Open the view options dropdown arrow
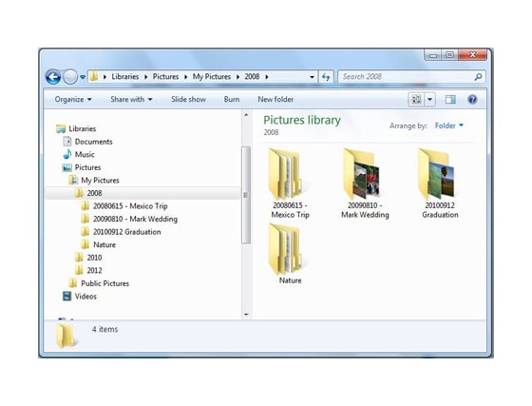The height and width of the screenshot is (406, 532). click(x=429, y=100)
